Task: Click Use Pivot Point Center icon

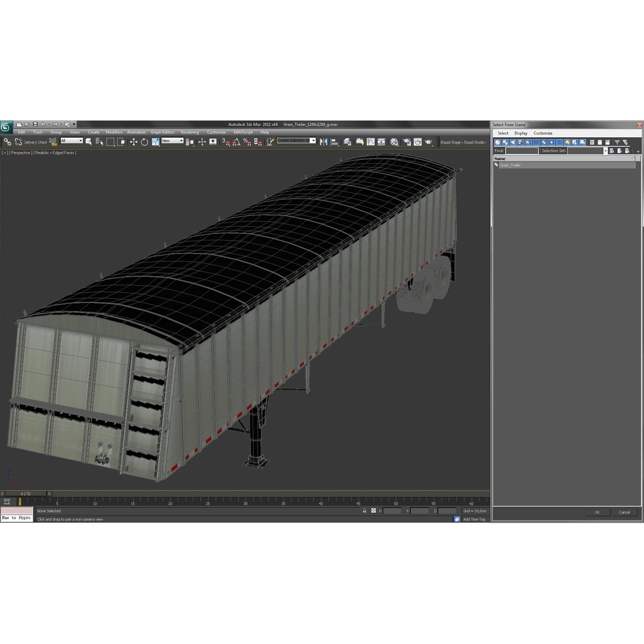Action: [x=190, y=142]
